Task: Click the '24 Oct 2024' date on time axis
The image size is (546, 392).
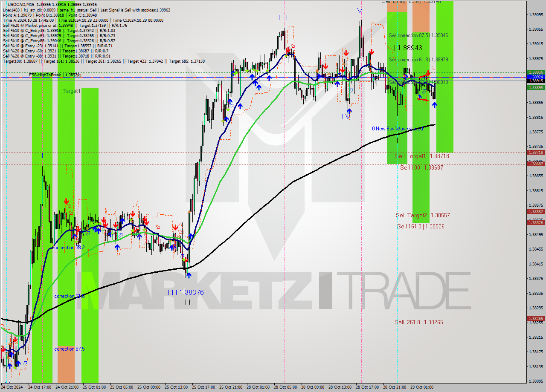Action: click(x=12, y=387)
